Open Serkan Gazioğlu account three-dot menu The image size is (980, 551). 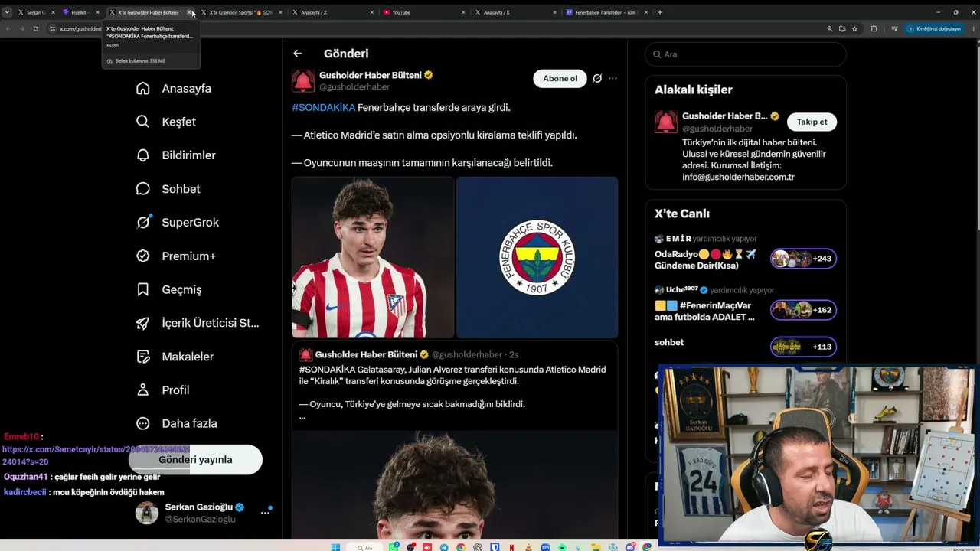point(265,513)
